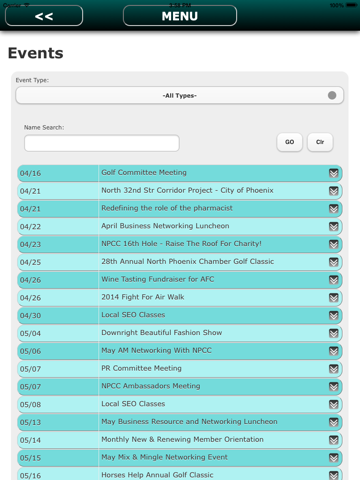Expand chevron icon for 2014 Fight For Air Walk
This screenshot has height=480, width=360.
click(333, 298)
